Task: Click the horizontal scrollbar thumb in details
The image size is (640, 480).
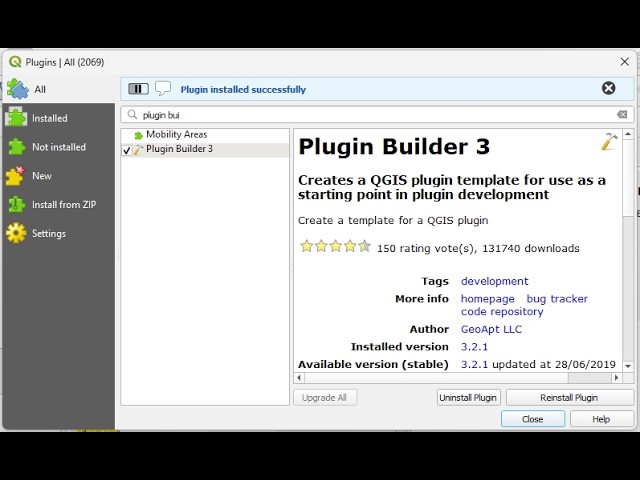Action: [436, 378]
